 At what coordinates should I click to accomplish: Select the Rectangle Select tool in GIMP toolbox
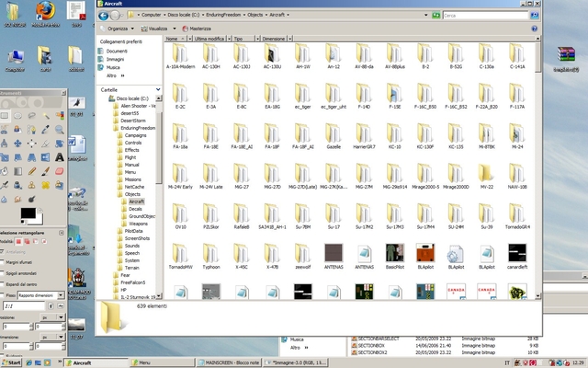coord(5,115)
